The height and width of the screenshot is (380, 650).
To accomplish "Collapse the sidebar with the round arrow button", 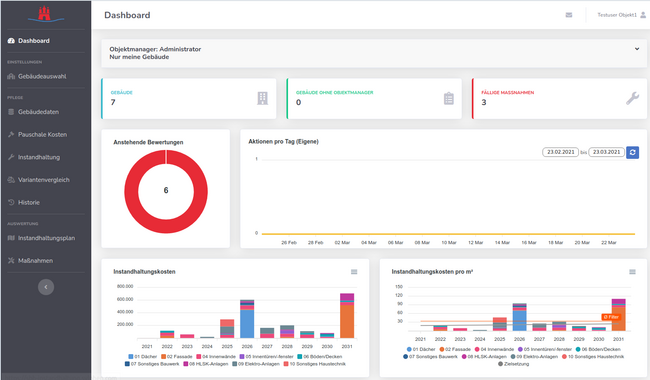I will click(x=46, y=287).
